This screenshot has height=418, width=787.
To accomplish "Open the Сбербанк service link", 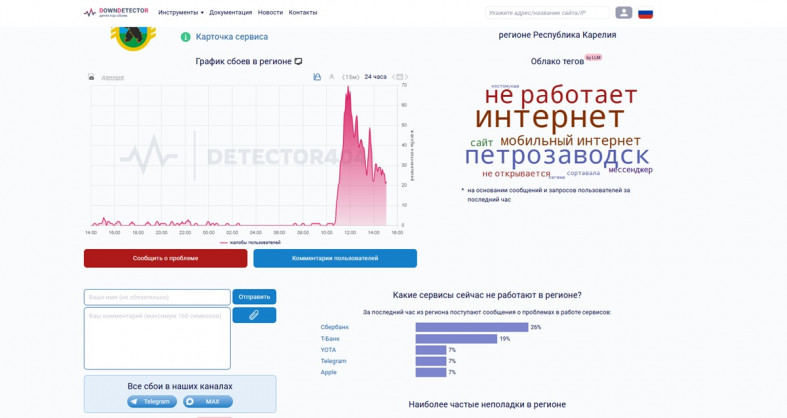I will (334, 327).
